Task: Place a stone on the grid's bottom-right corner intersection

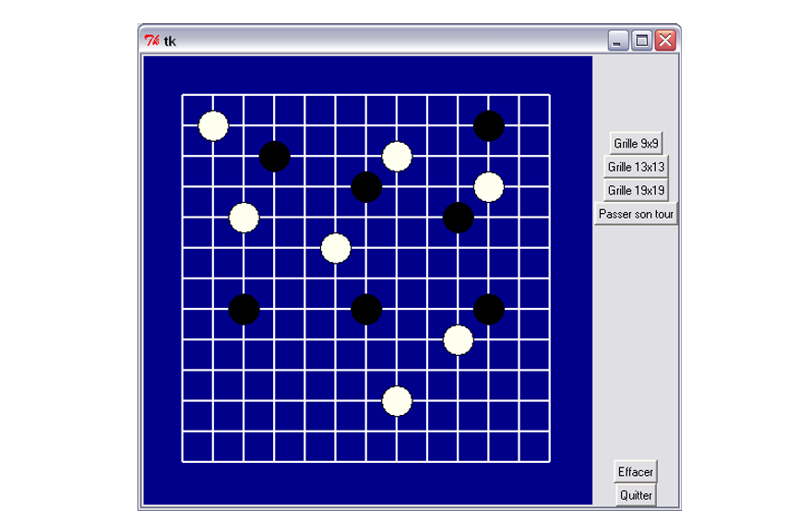Action: tap(549, 460)
